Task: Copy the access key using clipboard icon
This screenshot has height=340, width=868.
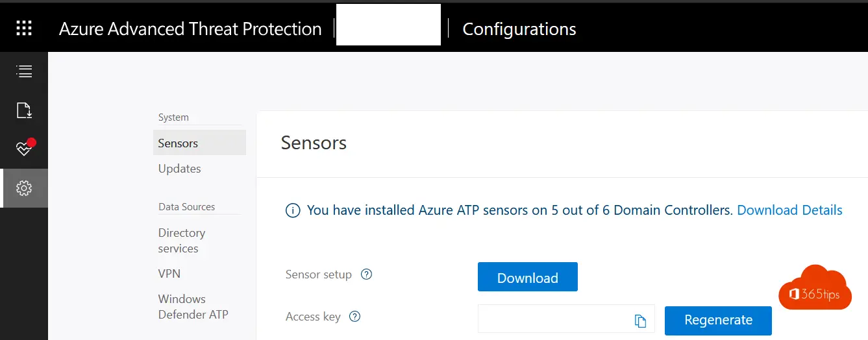Action: click(640, 321)
